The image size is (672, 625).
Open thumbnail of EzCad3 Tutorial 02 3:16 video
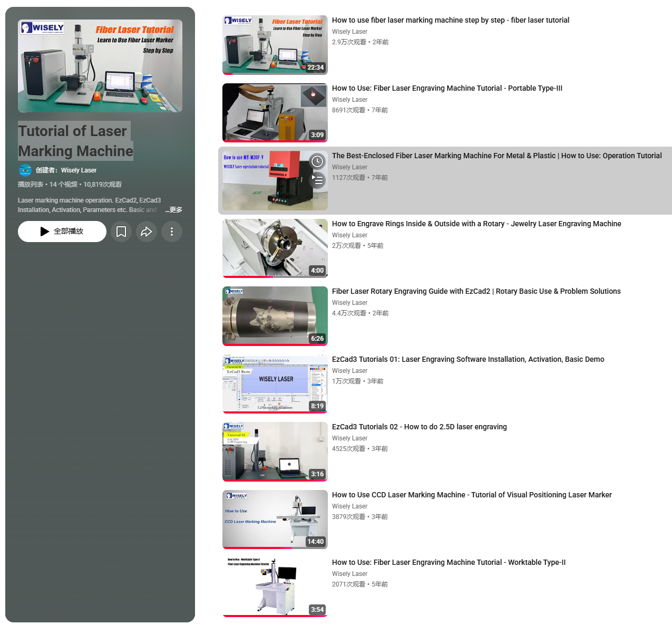[275, 451]
